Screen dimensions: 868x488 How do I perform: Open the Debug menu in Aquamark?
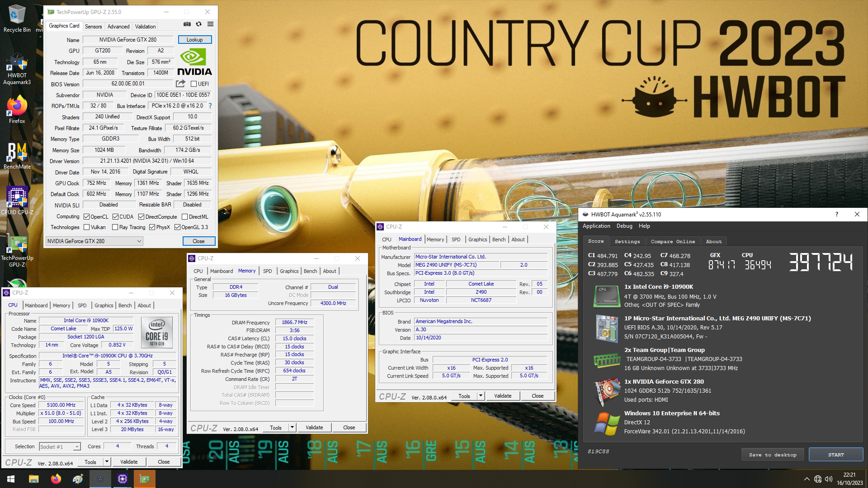[x=624, y=226]
